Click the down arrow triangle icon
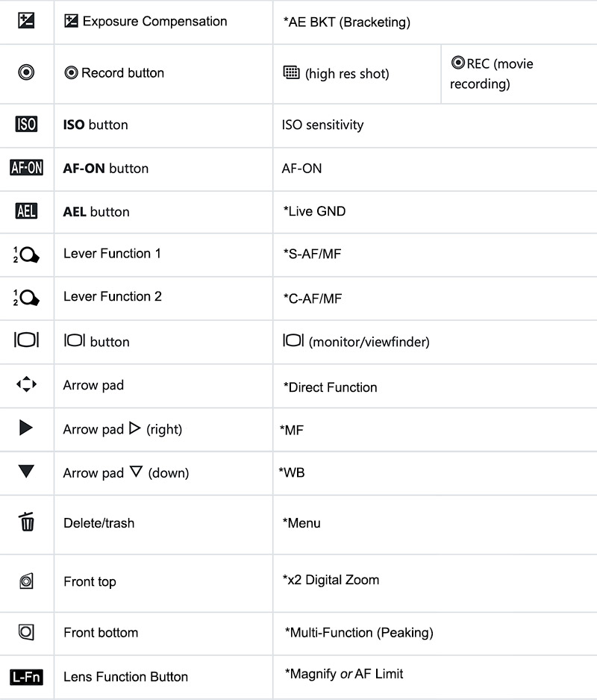 point(26,472)
